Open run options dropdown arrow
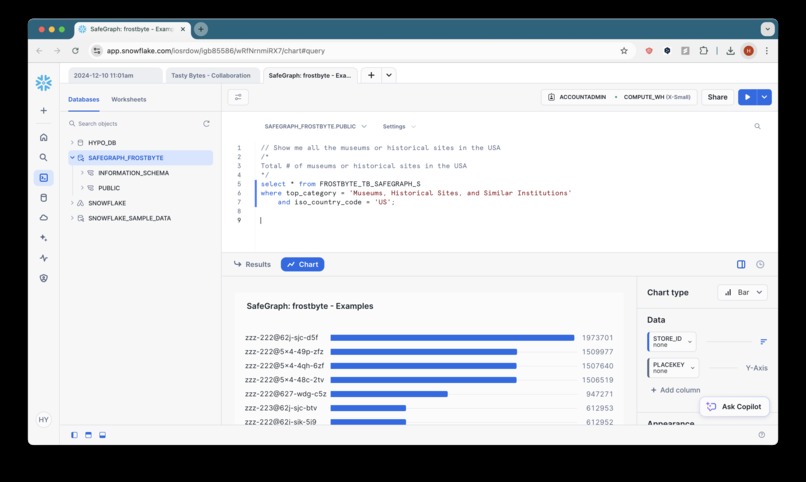Screen dimensions: 806x482 tap(764, 97)
